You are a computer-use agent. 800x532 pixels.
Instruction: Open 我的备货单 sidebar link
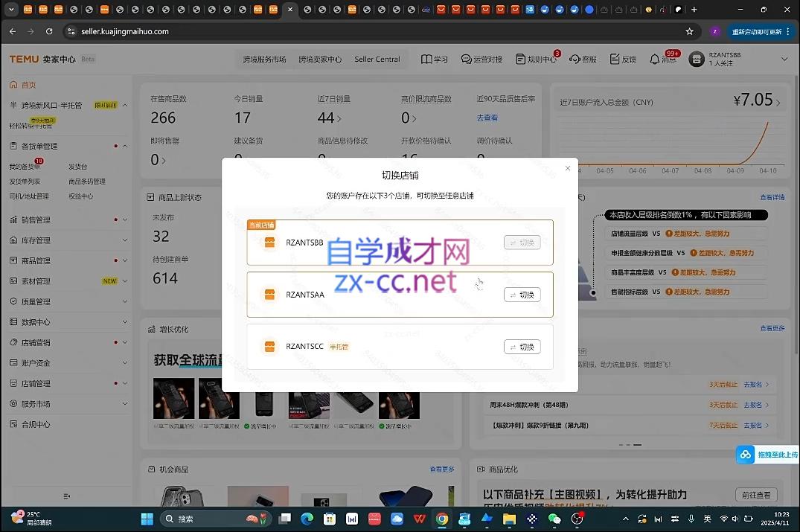coord(25,167)
